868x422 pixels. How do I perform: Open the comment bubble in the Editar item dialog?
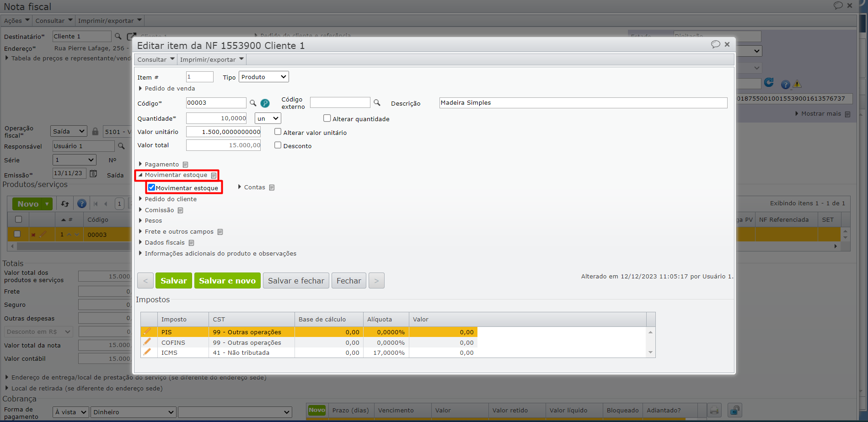[715, 44]
